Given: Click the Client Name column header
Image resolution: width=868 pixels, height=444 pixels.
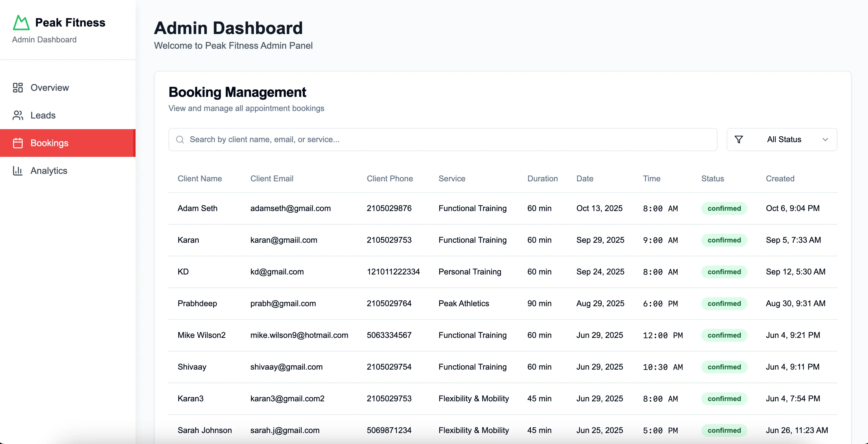Looking at the screenshot, I should [200, 178].
